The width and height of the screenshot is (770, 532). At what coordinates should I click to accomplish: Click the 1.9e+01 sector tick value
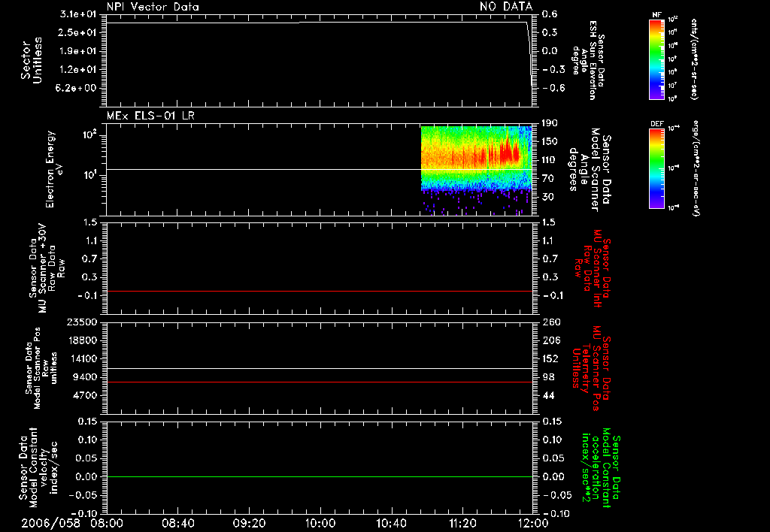pyautogui.click(x=77, y=51)
